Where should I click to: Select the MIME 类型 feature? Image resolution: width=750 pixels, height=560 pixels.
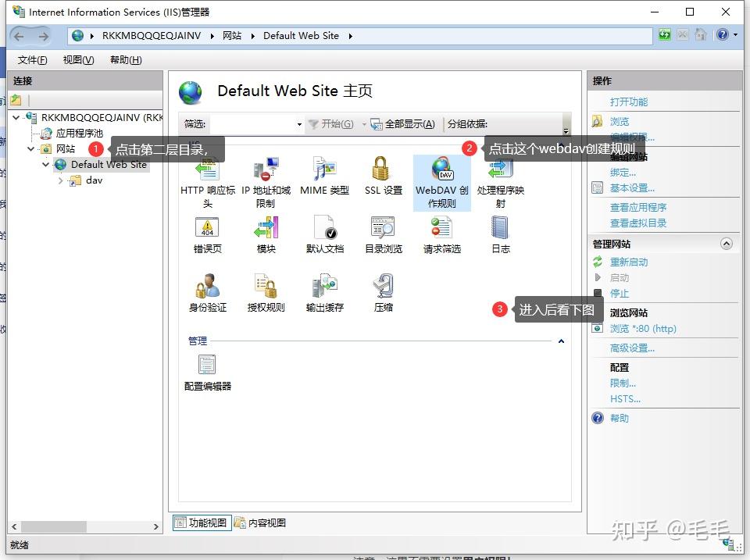coord(324,176)
